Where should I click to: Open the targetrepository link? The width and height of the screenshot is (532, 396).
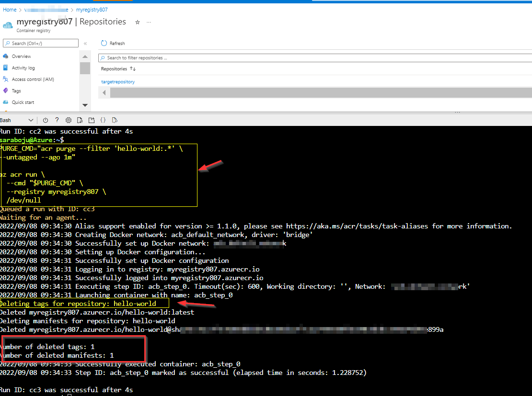118,82
